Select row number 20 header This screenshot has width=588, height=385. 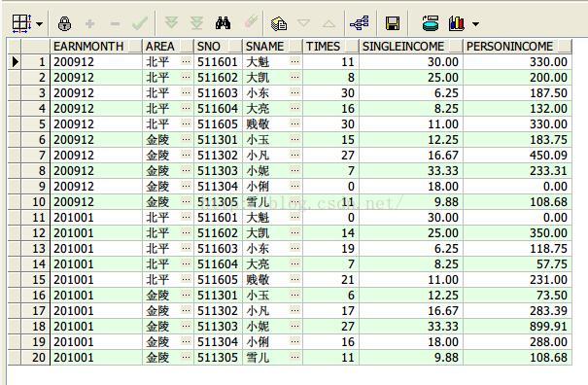click(35, 357)
